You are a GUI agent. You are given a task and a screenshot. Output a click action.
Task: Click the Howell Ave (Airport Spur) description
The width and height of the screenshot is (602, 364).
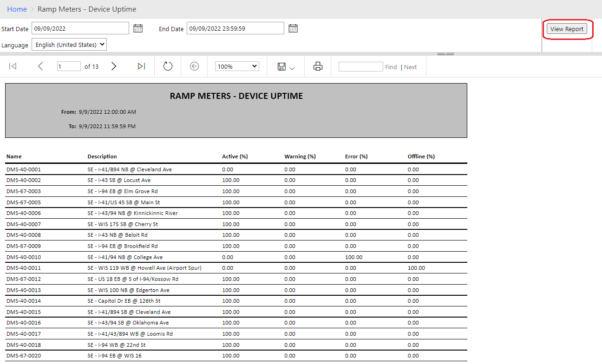click(x=144, y=268)
